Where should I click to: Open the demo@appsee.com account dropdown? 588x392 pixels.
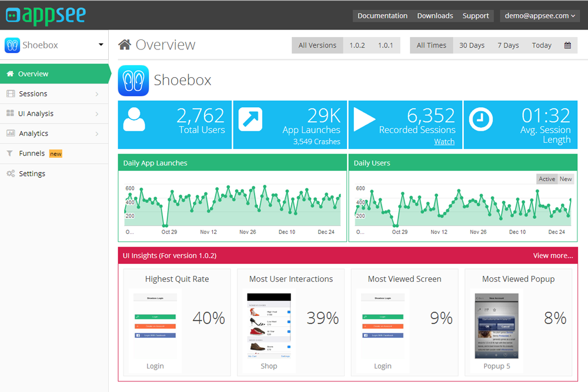point(540,16)
